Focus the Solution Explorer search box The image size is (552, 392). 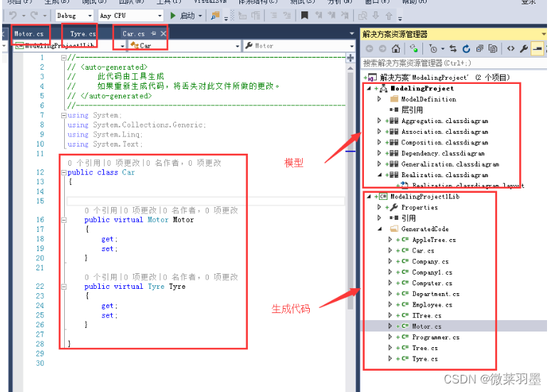[454, 63]
